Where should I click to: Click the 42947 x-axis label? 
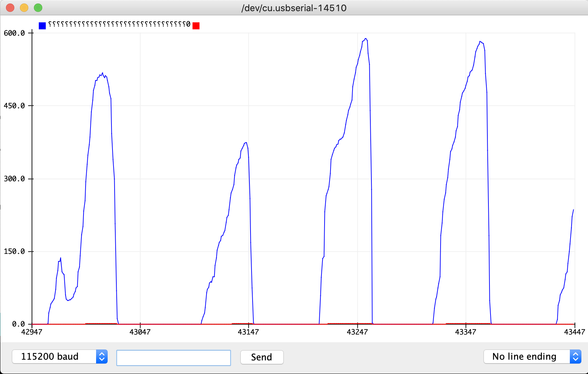(x=32, y=332)
